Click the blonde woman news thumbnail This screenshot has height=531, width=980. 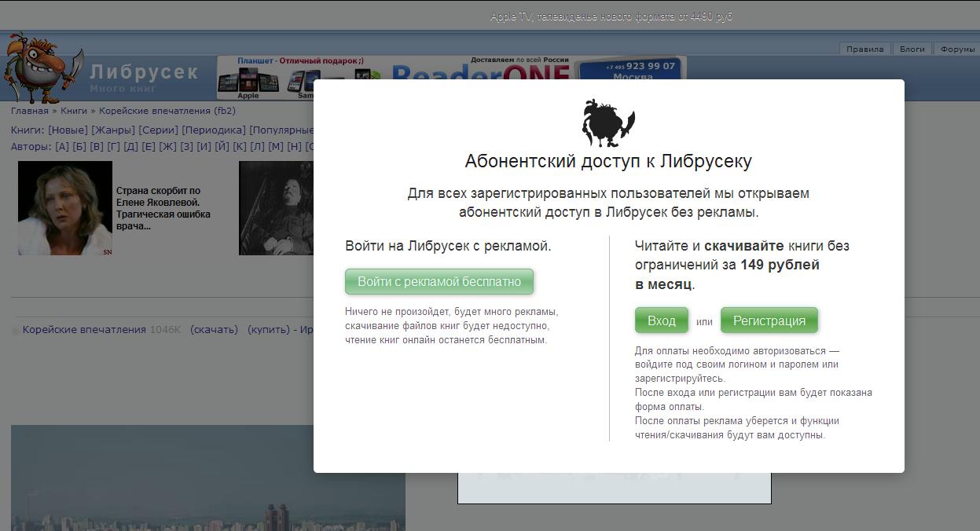[x=65, y=208]
